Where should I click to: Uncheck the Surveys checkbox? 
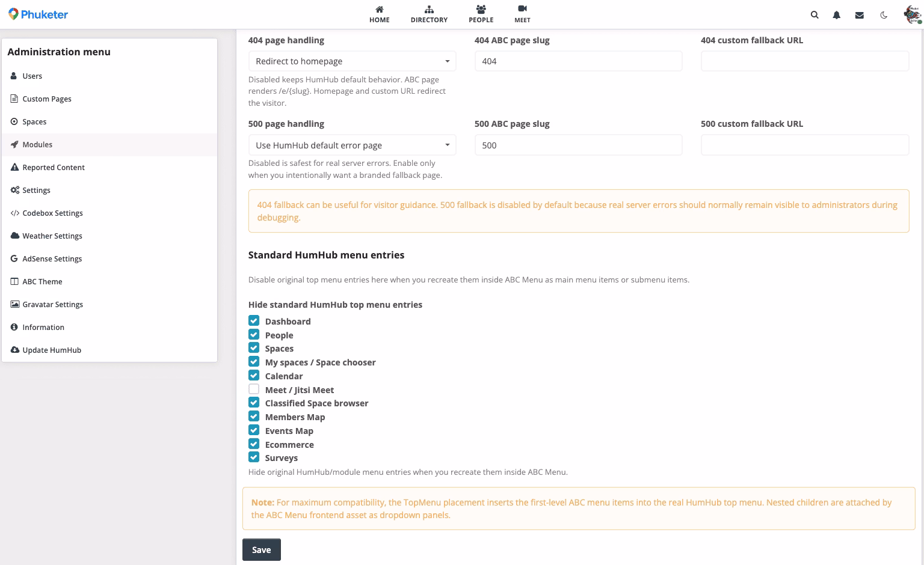(x=254, y=457)
